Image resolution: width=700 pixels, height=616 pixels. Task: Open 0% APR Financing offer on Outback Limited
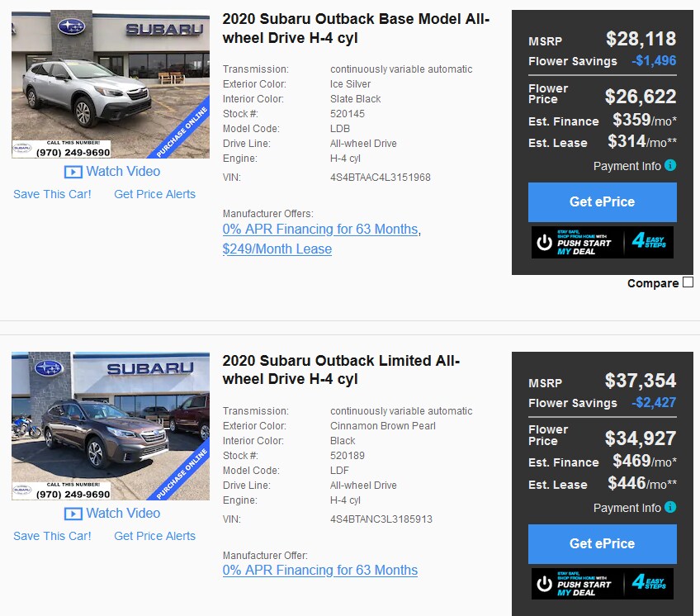click(x=320, y=570)
